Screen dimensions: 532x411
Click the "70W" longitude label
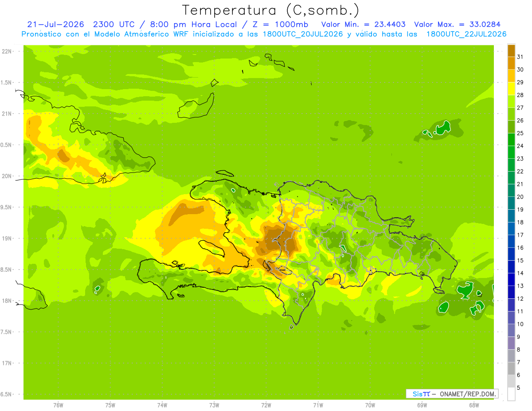pyautogui.click(x=370, y=405)
